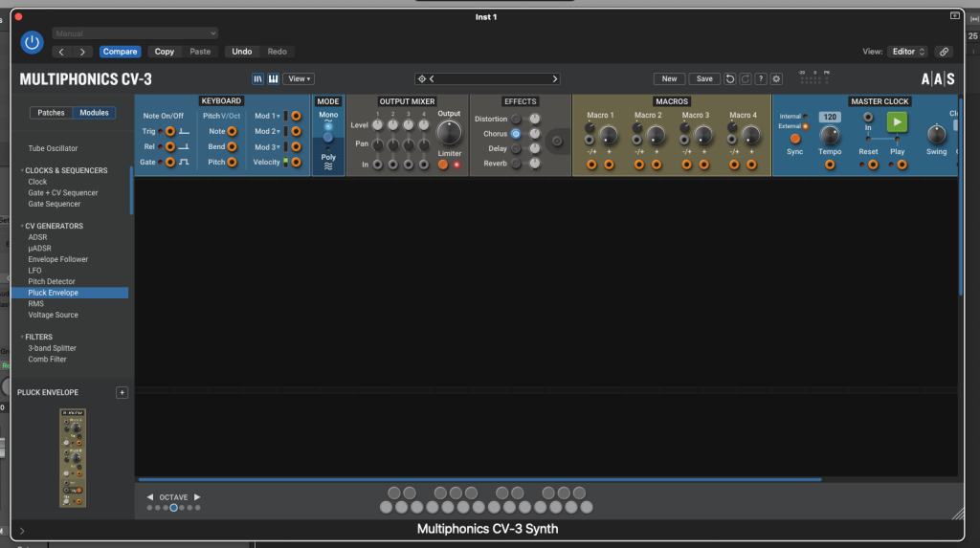This screenshot has height=548, width=980.
Task: Open the Editor view selector dropdown
Action: click(x=907, y=52)
